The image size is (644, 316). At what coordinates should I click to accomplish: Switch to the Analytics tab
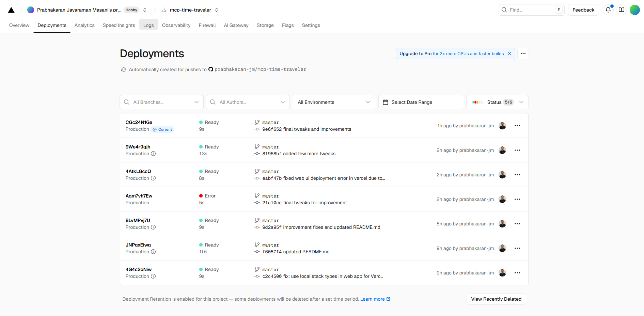click(x=84, y=25)
